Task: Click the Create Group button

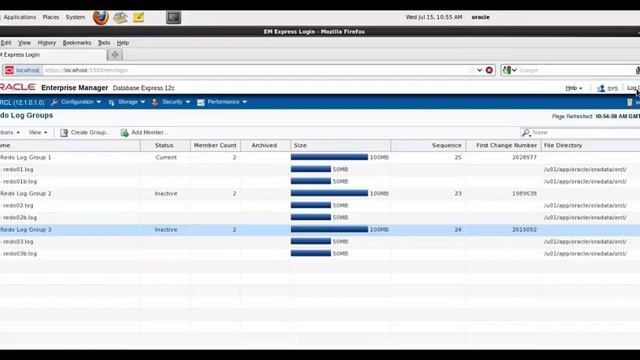Action: tap(84, 133)
